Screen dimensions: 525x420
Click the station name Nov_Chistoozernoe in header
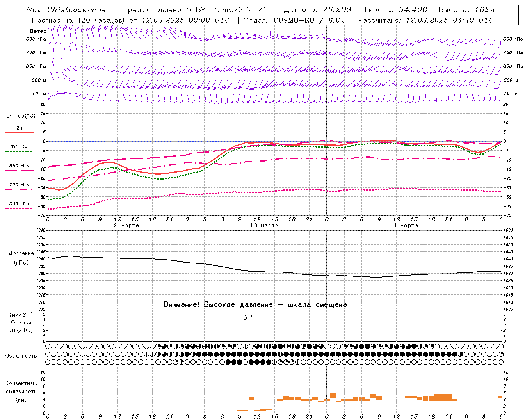[x=66, y=10]
